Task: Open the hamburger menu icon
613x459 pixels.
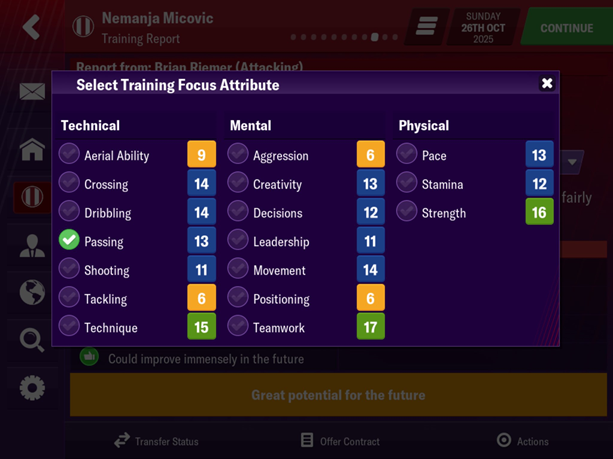Action: 426,27
